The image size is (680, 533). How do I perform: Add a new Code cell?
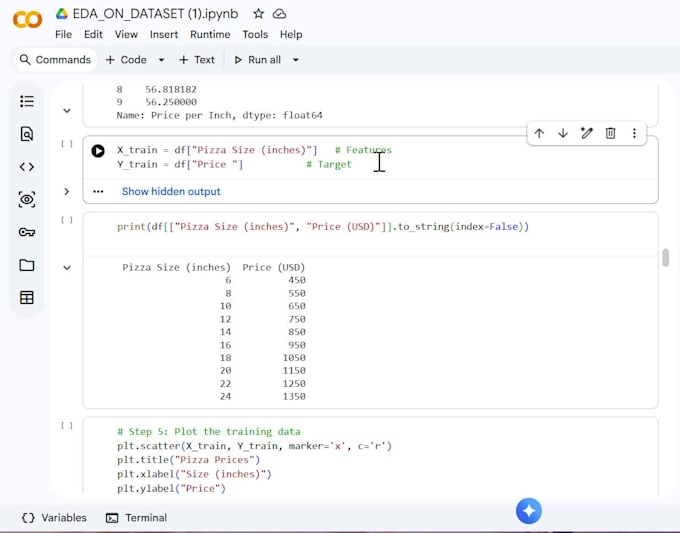click(x=126, y=60)
